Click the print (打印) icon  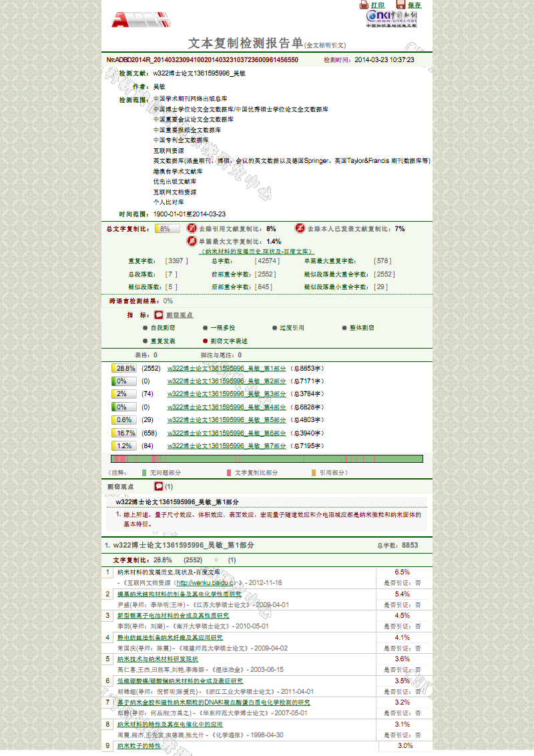[x=364, y=5]
